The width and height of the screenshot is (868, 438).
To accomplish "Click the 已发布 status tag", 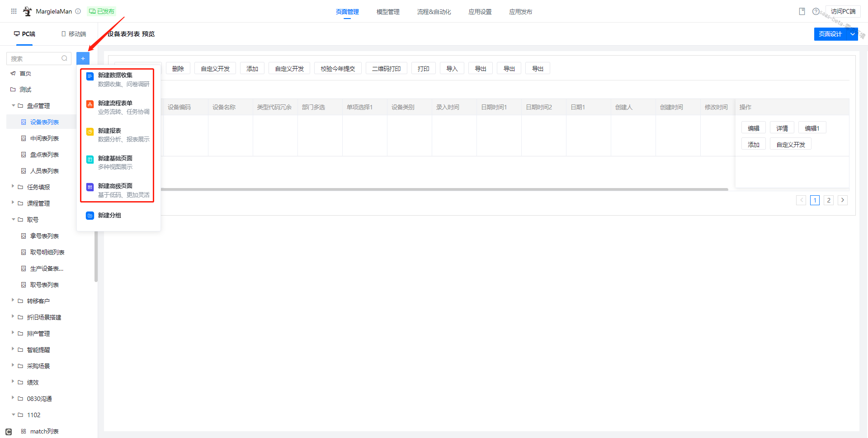I will 102,11.
